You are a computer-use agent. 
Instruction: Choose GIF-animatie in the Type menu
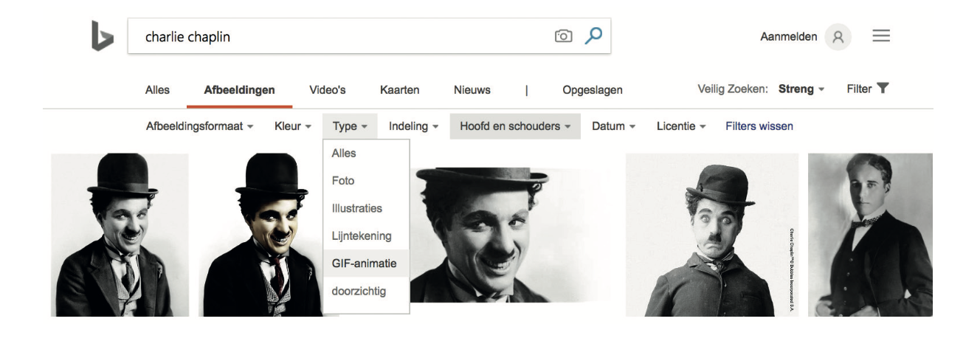(x=366, y=263)
